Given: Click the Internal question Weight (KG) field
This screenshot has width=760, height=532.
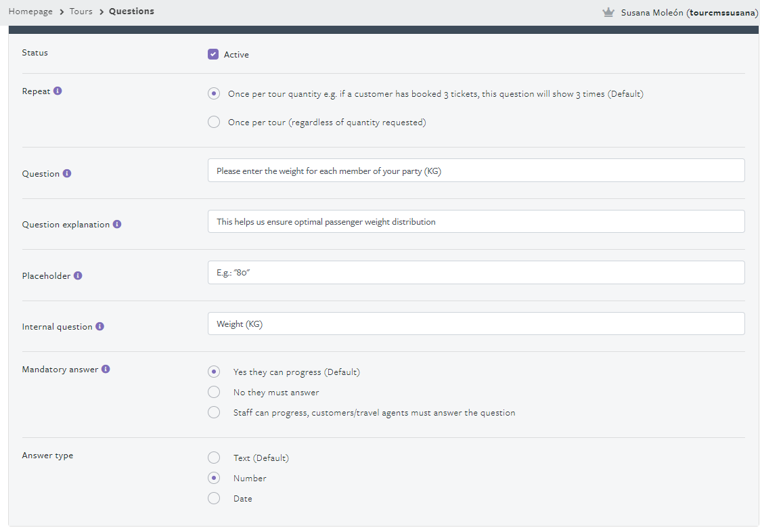Looking at the screenshot, I should [476, 324].
